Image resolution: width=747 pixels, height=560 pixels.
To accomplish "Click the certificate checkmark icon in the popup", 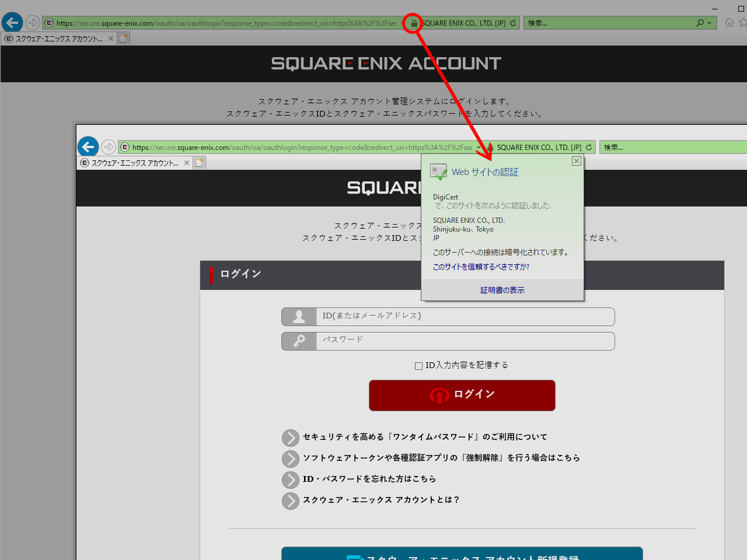I will coord(438,171).
